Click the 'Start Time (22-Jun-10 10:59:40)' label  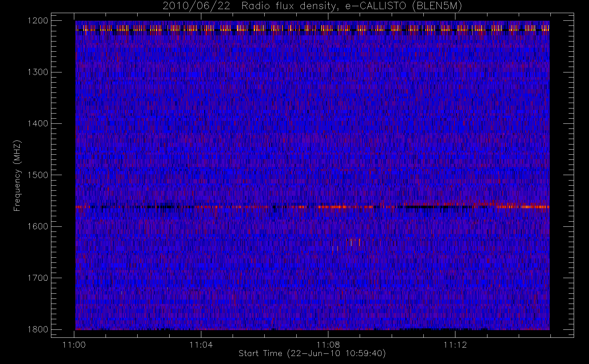(312, 353)
